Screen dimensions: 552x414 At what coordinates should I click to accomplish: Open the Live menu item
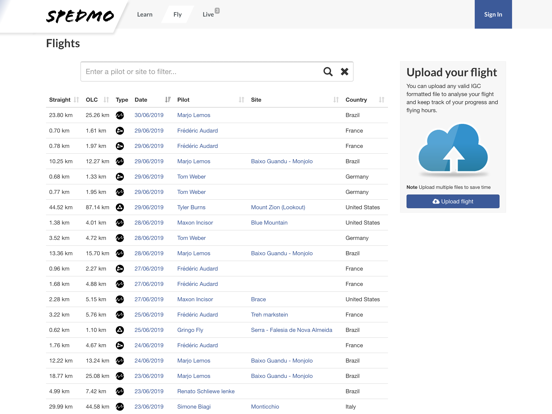[208, 14]
